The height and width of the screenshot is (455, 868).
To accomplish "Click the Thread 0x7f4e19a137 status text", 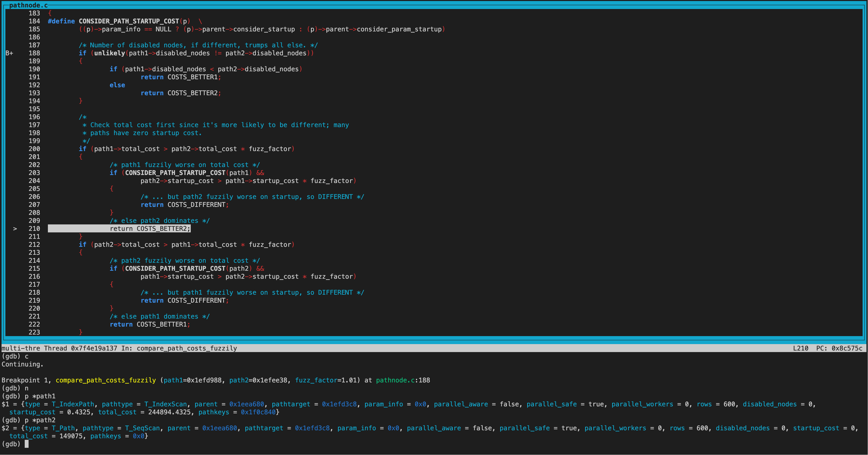I will pos(80,348).
